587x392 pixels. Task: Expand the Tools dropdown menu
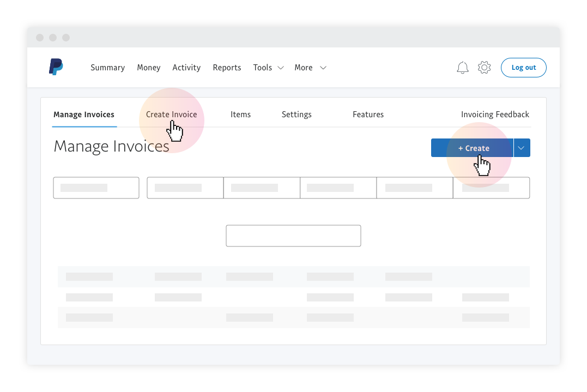[x=268, y=68]
